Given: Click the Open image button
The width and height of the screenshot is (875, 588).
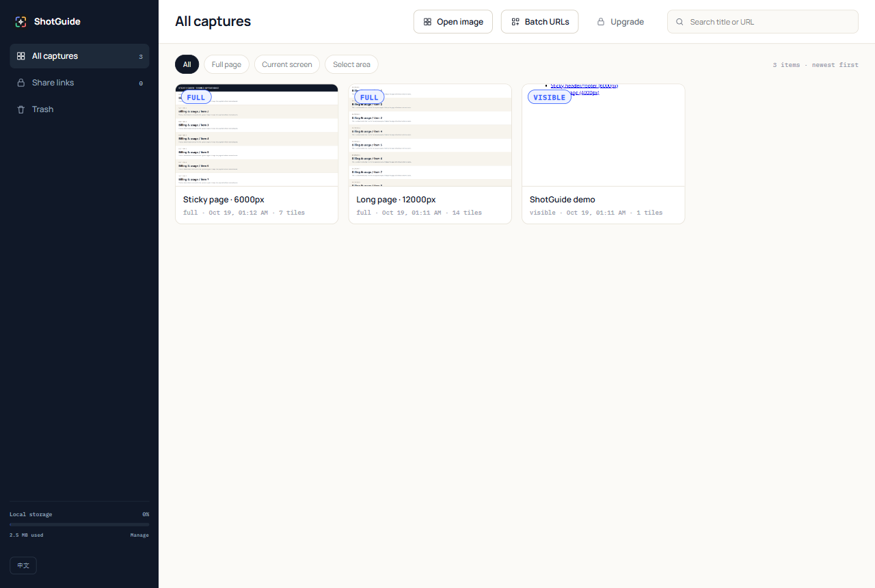Looking at the screenshot, I should [x=453, y=22].
